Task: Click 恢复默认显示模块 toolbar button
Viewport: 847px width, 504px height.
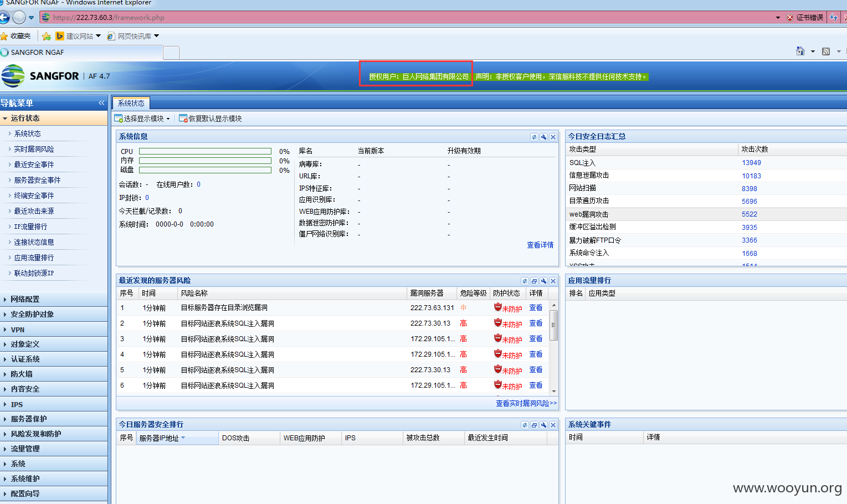Action: [211, 119]
